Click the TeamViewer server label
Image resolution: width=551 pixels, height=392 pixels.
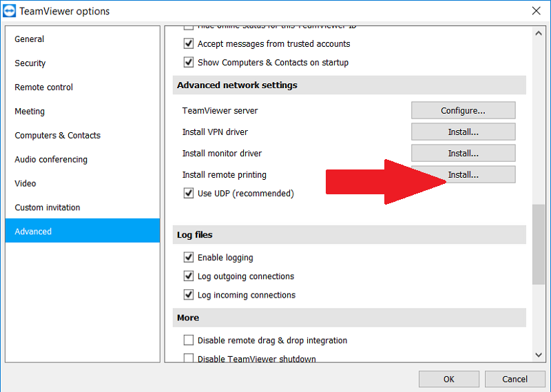pyautogui.click(x=220, y=111)
